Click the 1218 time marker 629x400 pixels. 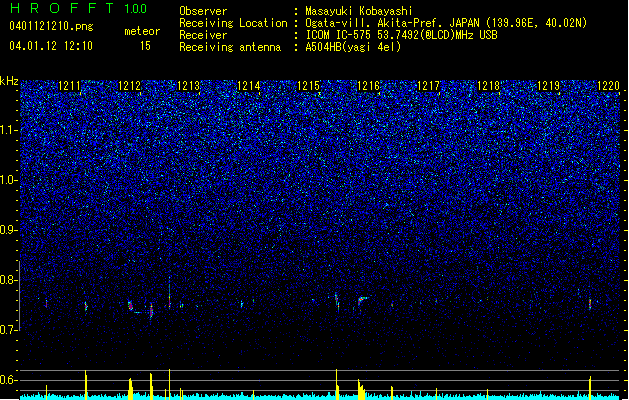pos(488,85)
